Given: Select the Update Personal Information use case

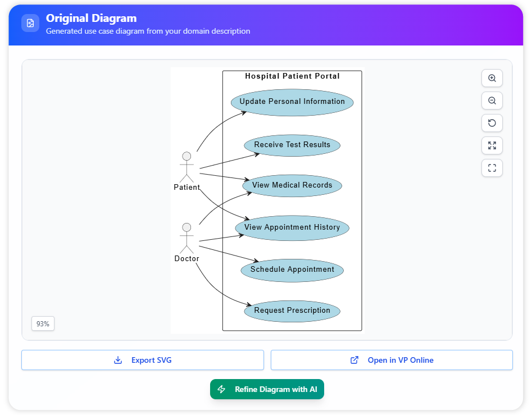Looking at the screenshot, I should (x=292, y=102).
